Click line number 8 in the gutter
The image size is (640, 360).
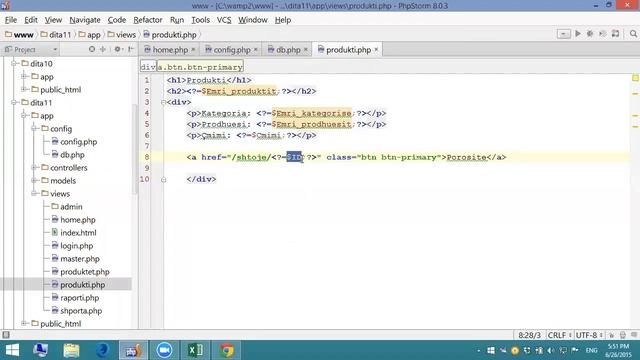[147, 157]
